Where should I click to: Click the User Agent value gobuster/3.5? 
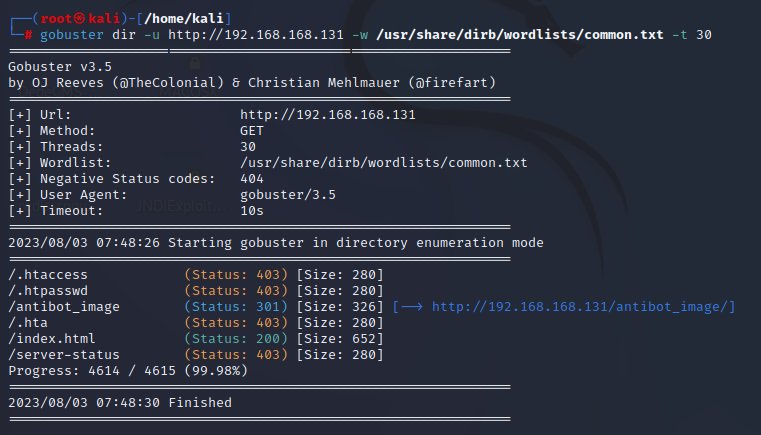288,195
